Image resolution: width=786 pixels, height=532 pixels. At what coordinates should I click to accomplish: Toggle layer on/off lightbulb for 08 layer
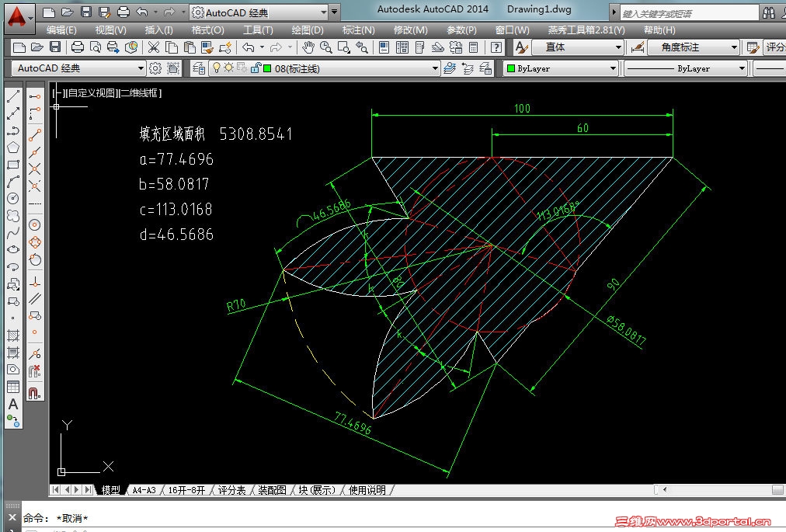click(x=217, y=68)
